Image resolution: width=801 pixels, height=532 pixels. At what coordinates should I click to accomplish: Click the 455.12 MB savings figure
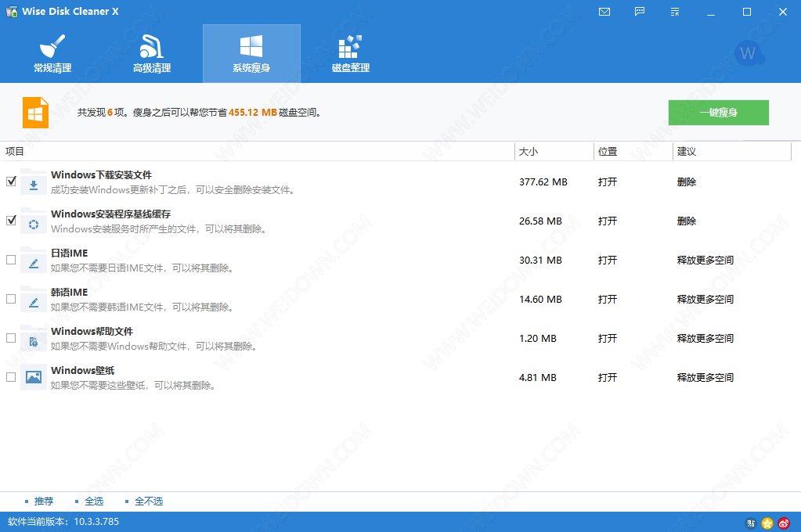pyautogui.click(x=253, y=113)
